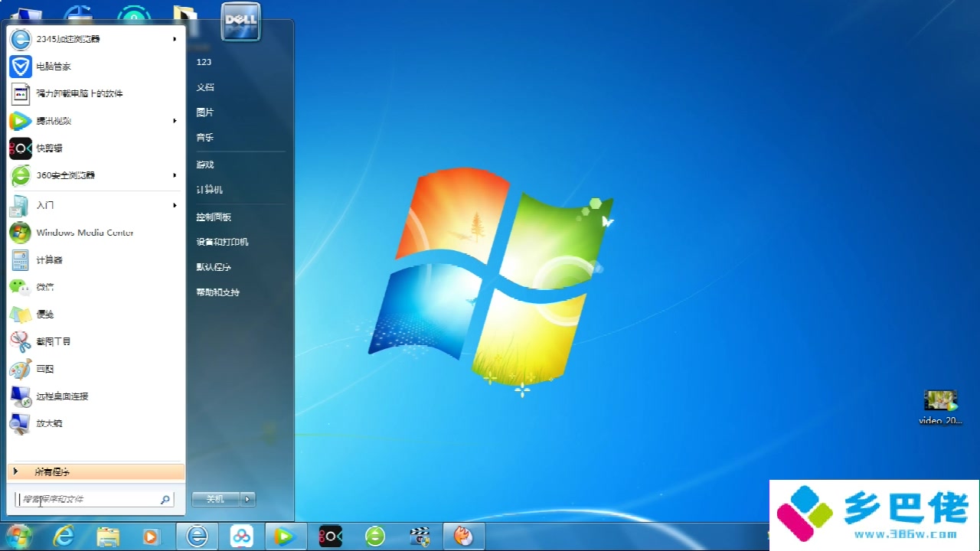The height and width of the screenshot is (551, 980).
Task: Open the black 快剪辑 icon on taskbar
Action: tap(331, 537)
